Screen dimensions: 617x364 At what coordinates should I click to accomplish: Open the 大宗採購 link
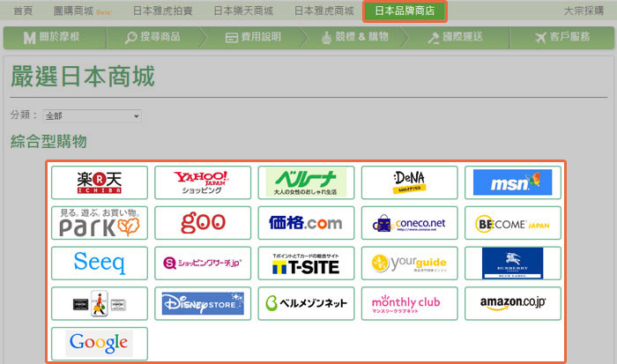[x=584, y=11]
